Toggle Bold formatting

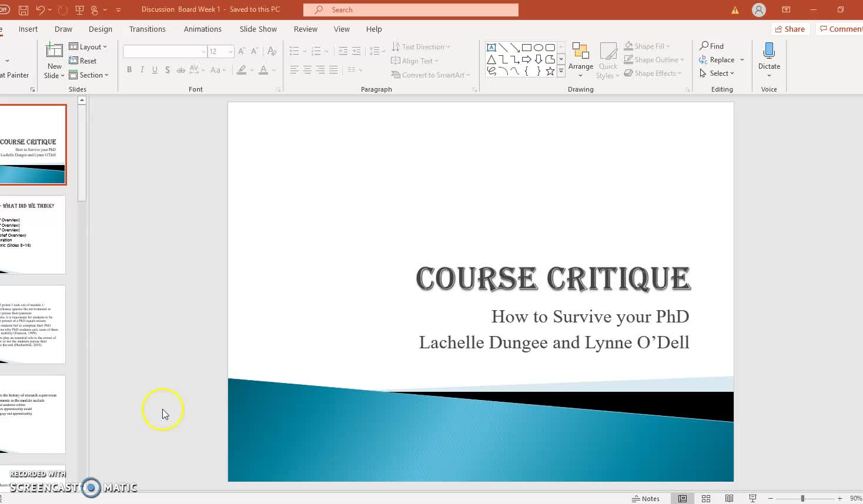129,70
